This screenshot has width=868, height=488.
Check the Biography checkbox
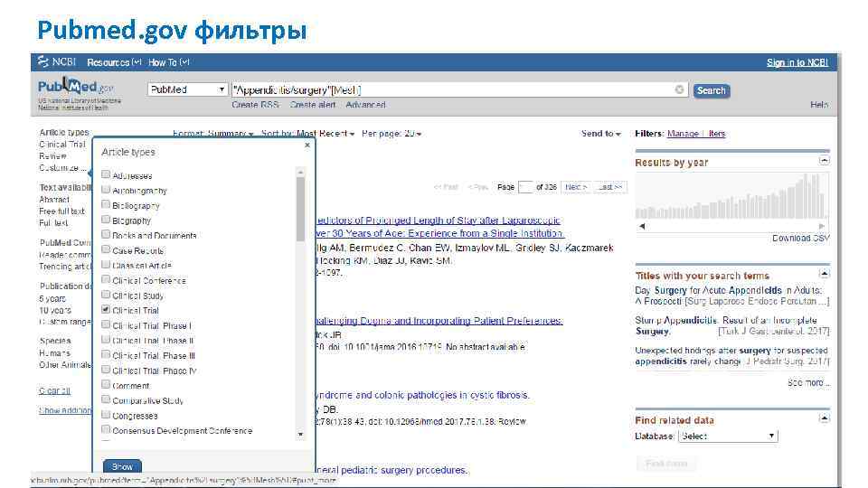106,219
